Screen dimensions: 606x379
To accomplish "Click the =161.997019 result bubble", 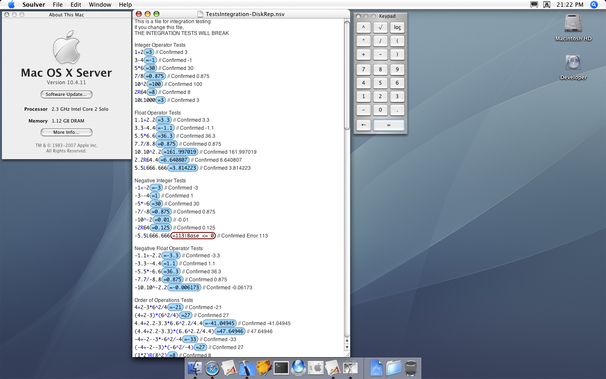I will 180,152.
